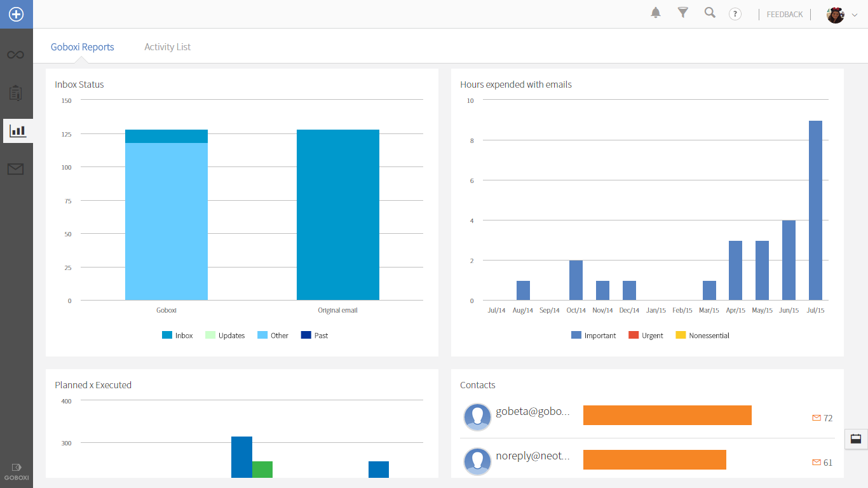Screen dimensions: 868x488
Task: Expand the account dropdown next to the avatar
Action: coord(854,15)
